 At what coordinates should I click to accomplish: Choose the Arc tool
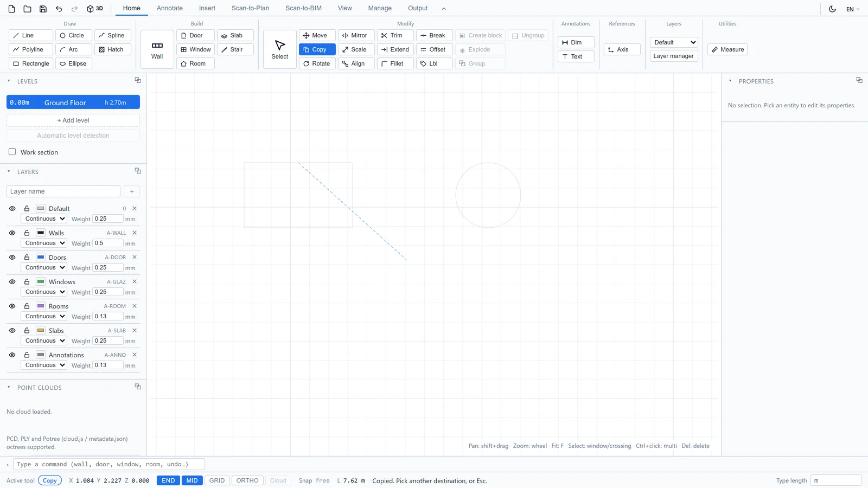(x=73, y=49)
